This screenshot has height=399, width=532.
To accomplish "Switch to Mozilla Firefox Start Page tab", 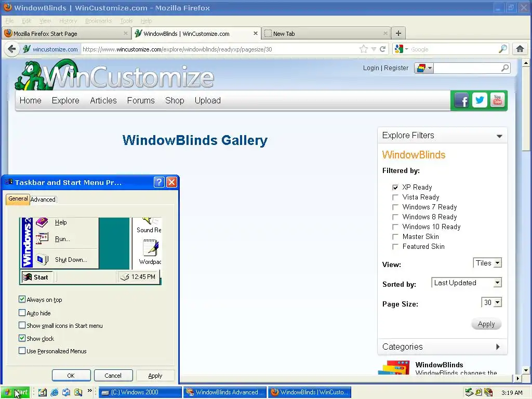I will [x=66, y=33].
